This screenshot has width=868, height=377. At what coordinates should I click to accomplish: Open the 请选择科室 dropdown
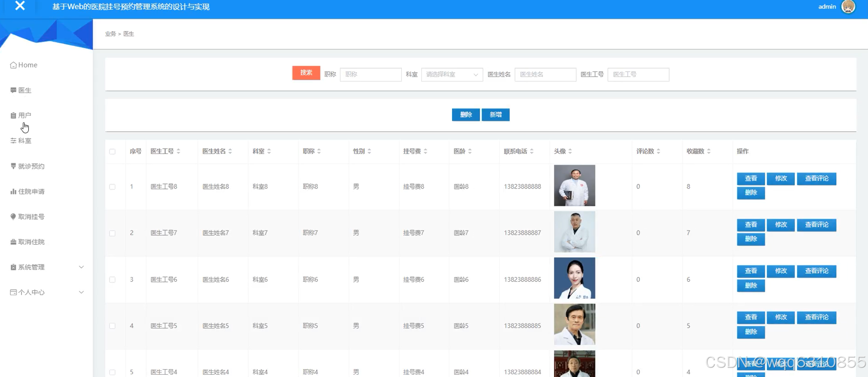click(452, 75)
